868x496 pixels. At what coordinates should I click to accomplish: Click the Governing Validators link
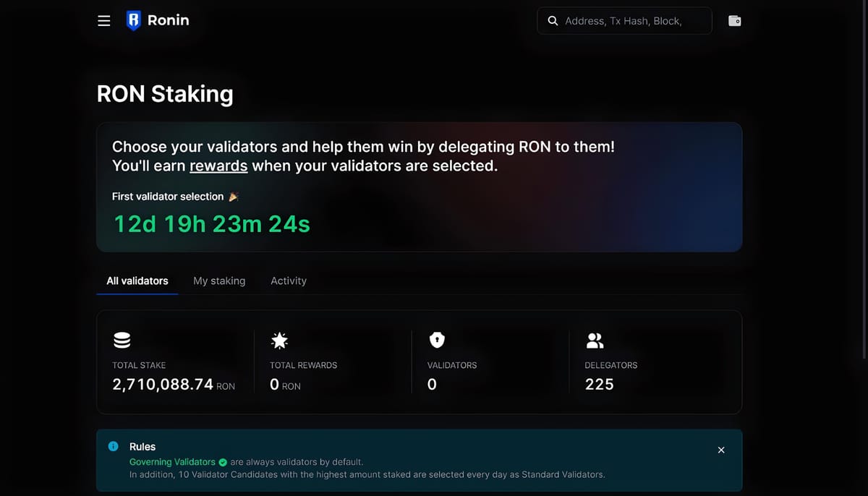[x=172, y=461]
